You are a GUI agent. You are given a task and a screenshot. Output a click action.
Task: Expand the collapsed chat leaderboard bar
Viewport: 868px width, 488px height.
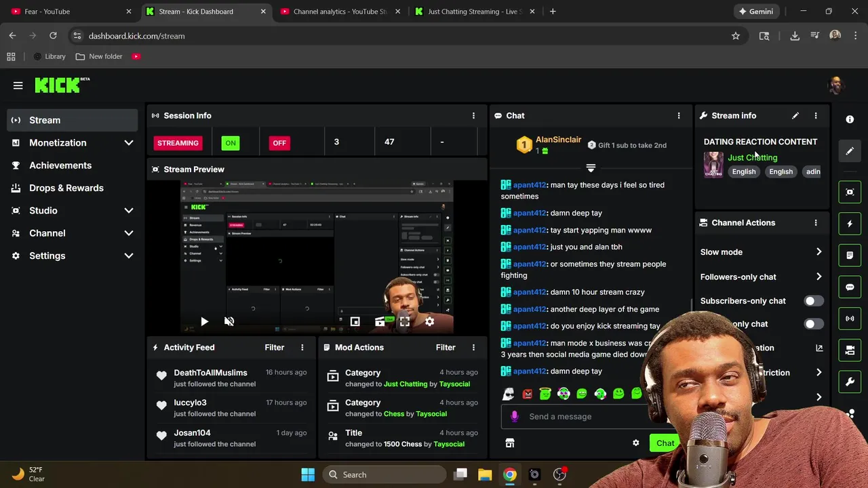(x=591, y=168)
